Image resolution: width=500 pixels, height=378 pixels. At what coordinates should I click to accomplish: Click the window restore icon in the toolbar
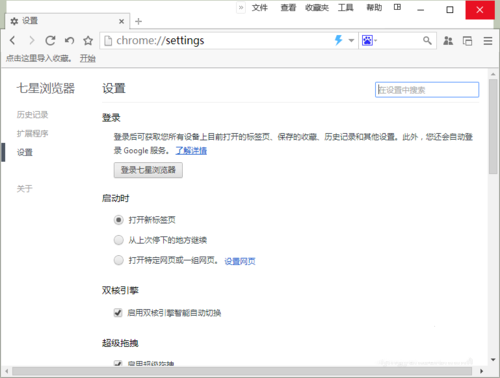click(467, 41)
